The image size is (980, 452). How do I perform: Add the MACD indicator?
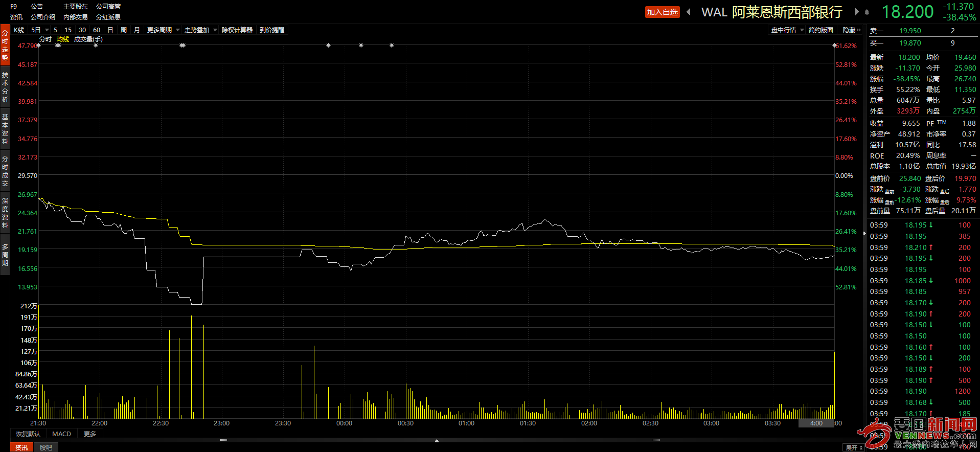61,434
